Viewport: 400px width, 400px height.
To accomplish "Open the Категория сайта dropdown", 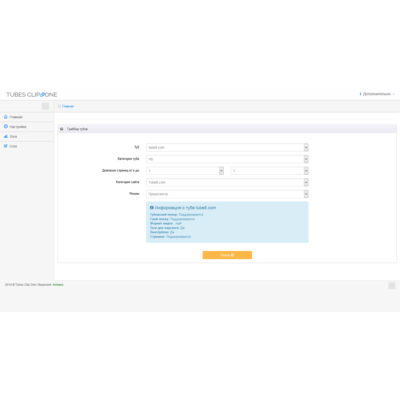I will pos(227,182).
